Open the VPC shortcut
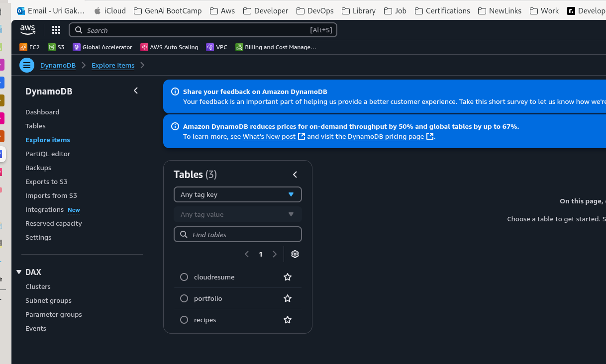606x364 pixels. point(217,47)
